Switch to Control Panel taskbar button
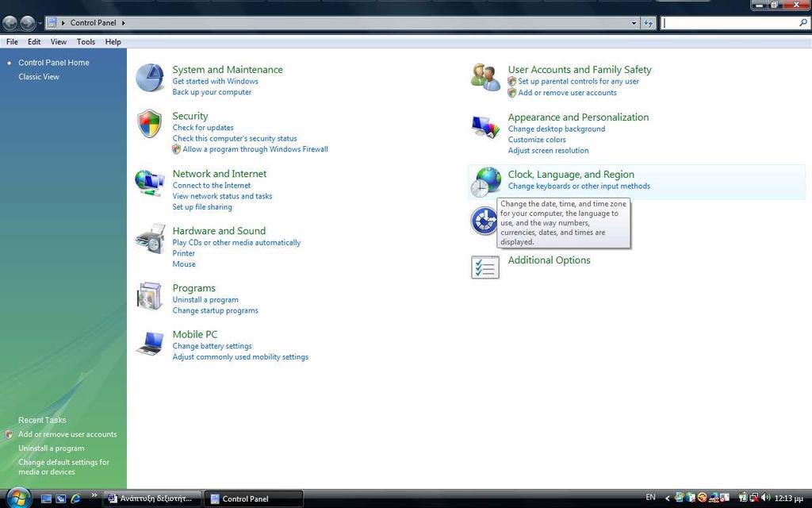This screenshot has height=508, width=812. coord(254,498)
